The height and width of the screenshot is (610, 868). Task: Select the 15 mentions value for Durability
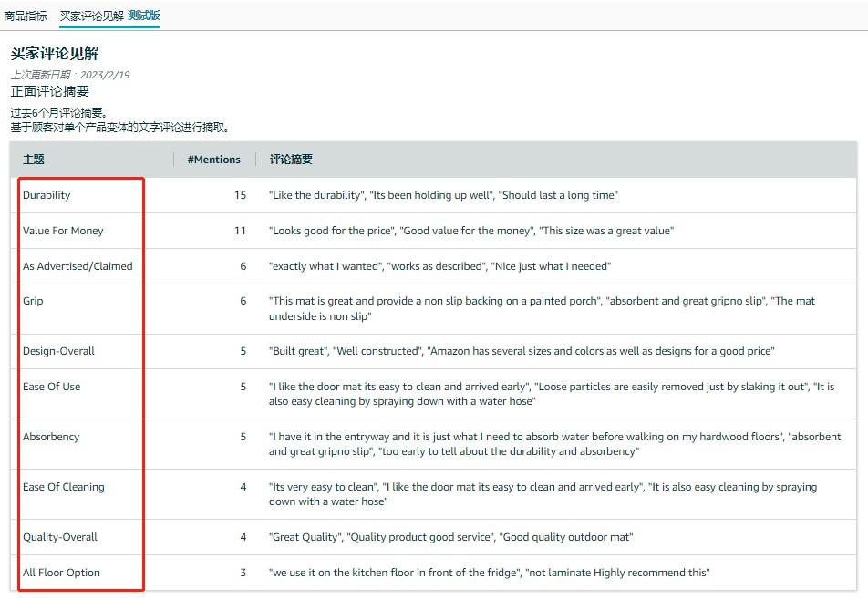click(x=241, y=195)
